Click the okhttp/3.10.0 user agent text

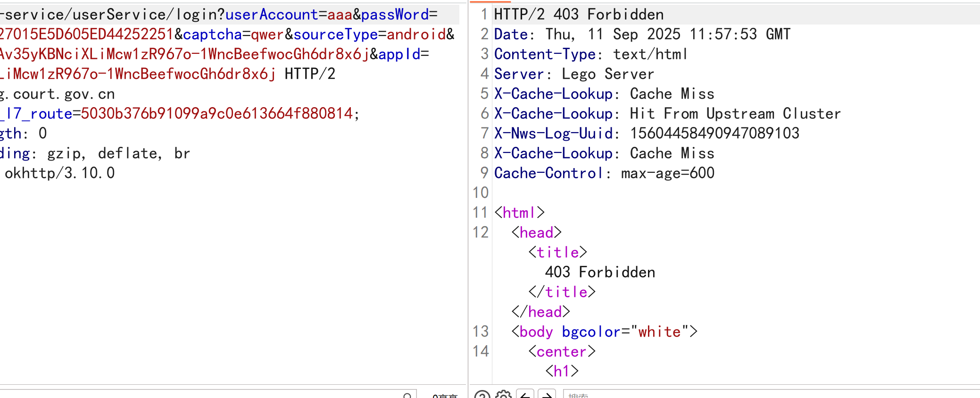click(x=59, y=173)
